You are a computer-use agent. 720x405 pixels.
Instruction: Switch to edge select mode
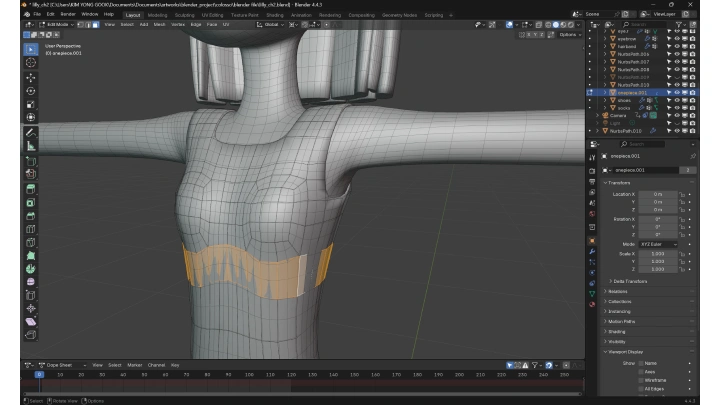coord(88,25)
